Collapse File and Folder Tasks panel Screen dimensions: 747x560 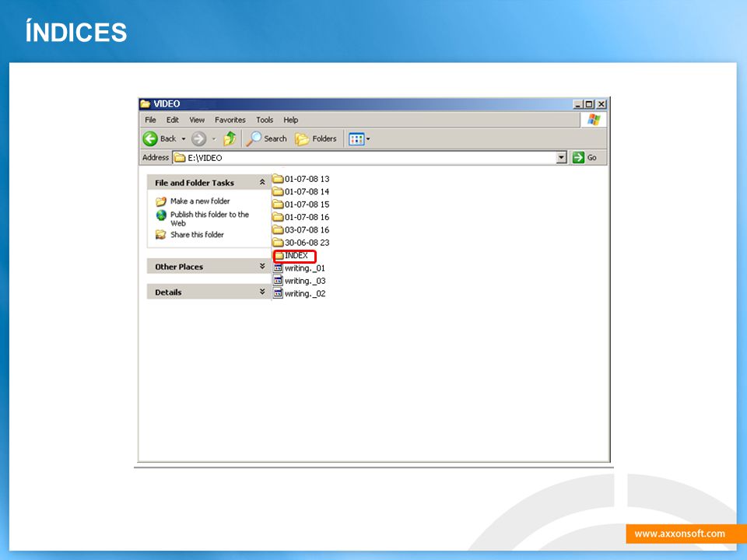(x=262, y=182)
